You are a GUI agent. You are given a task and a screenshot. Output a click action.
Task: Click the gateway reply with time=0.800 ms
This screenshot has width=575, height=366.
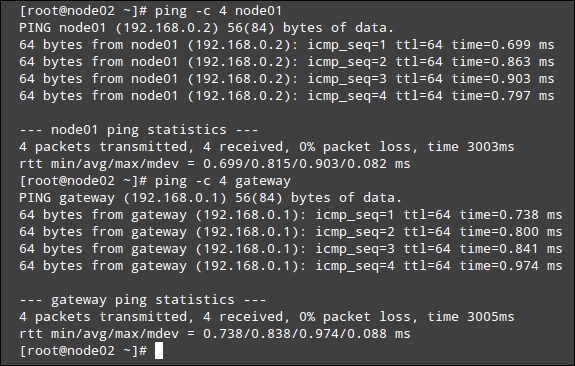tap(291, 232)
